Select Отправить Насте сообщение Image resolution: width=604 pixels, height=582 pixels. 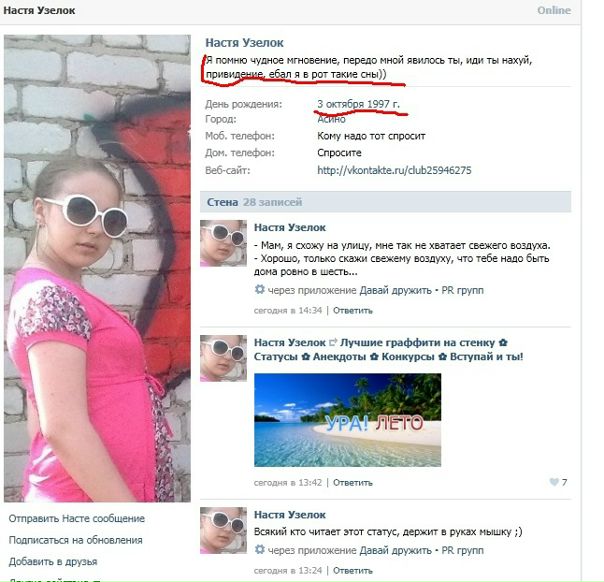(x=77, y=518)
